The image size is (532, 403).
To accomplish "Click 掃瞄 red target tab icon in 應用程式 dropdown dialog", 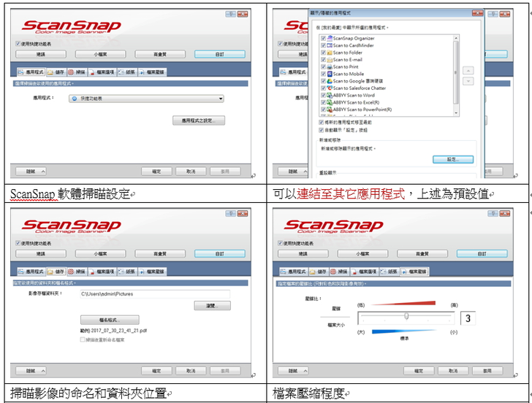I will 71,72.
